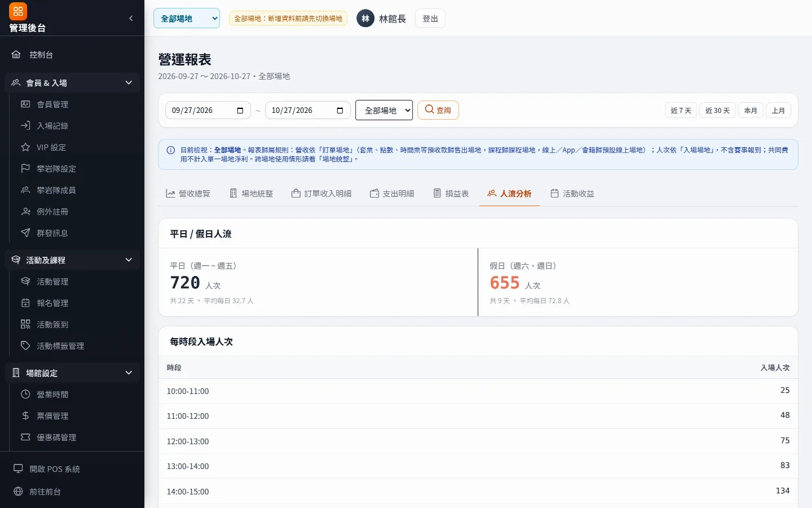Click the 林 user avatar
Viewport: 812px width, 508px height.
[x=365, y=19]
